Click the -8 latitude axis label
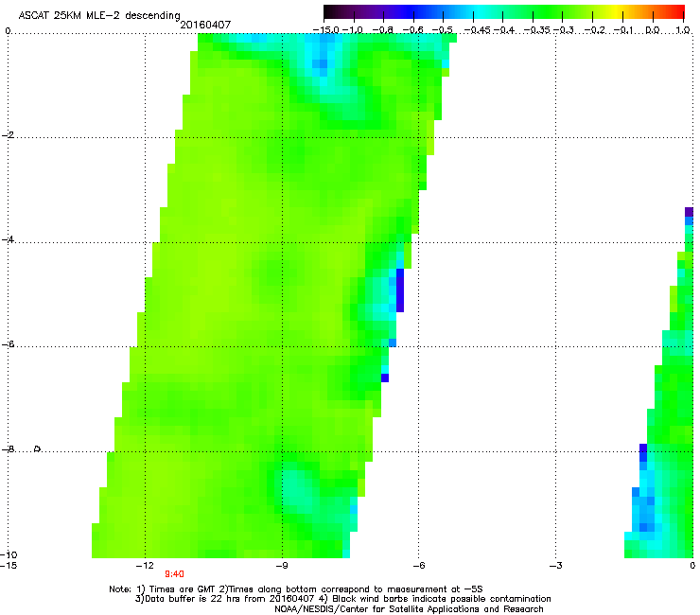 pos(8,449)
